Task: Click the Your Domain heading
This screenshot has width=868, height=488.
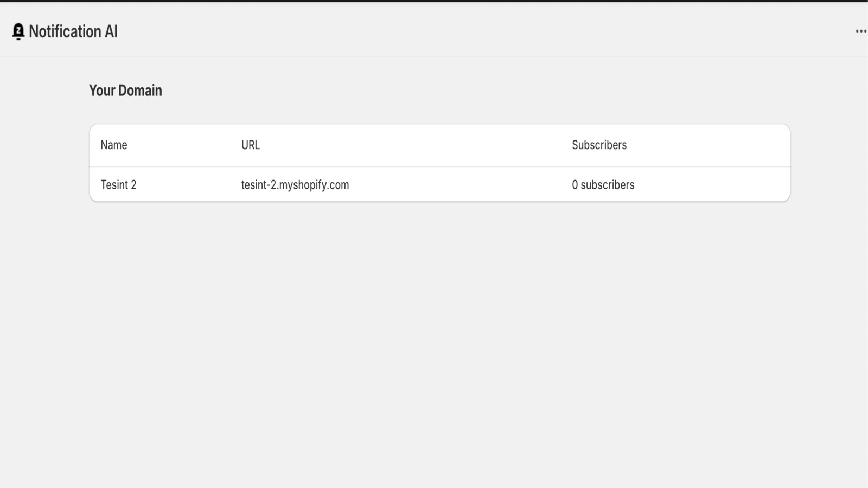Action: click(x=125, y=90)
